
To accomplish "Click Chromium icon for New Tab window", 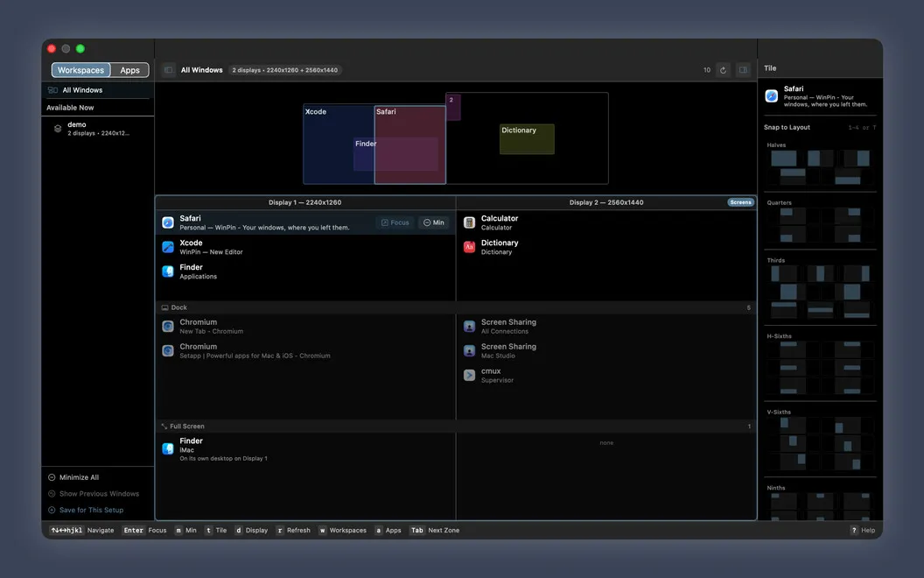I will click(x=168, y=326).
